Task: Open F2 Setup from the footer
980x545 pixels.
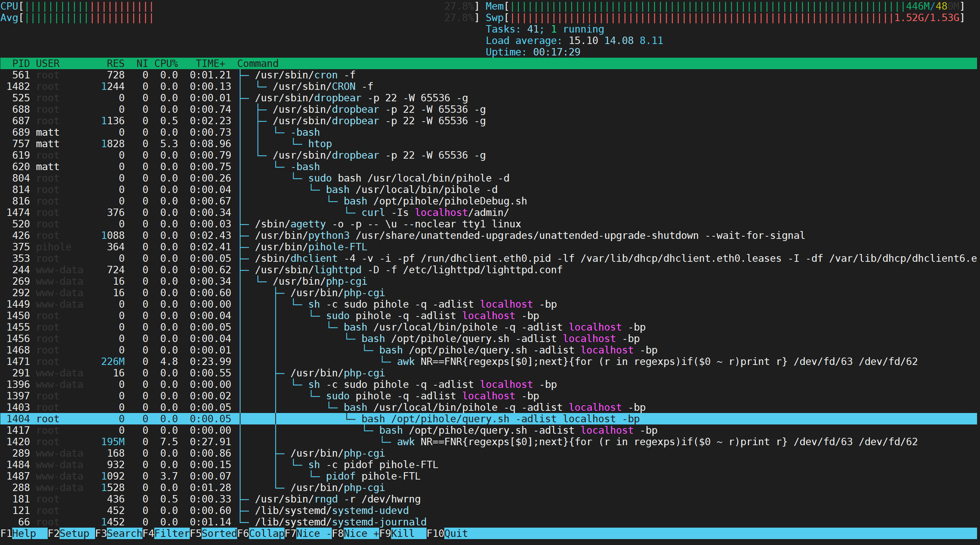Action: pos(71,533)
